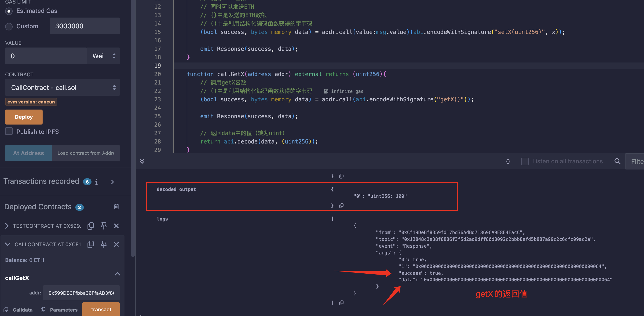
Task: Click the Deployed Contracts count badge 2
Action: click(80, 207)
